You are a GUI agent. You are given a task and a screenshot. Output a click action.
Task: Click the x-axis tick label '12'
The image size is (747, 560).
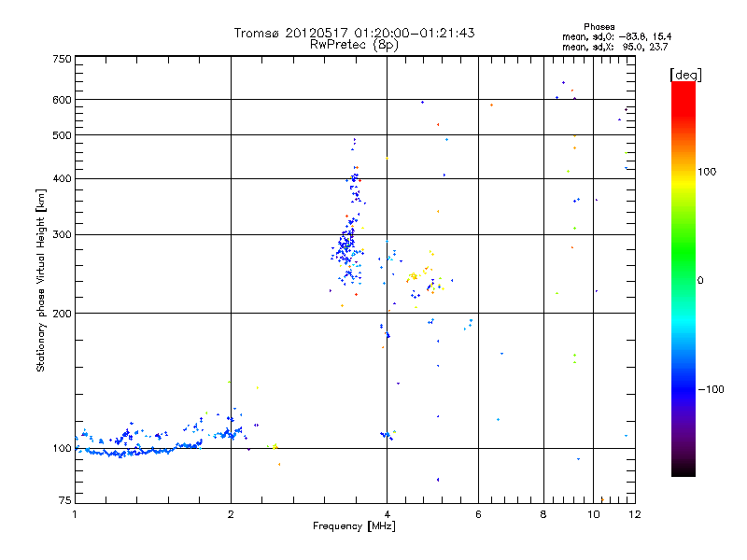click(x=635, y=514)
